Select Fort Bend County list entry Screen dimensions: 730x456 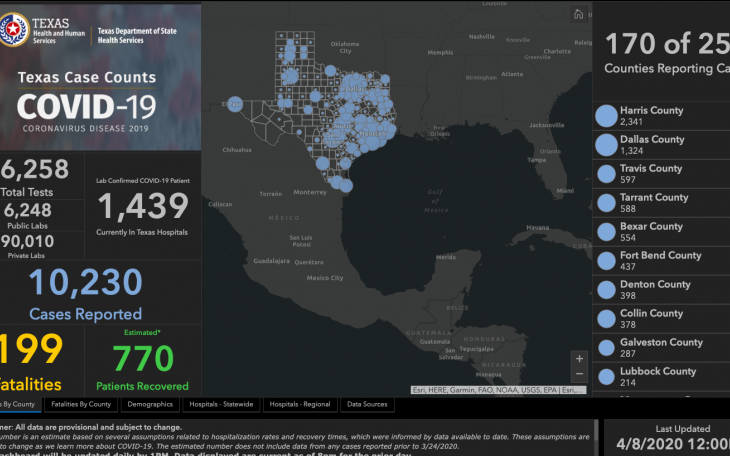pyautogui.click(x=660, y=261)
